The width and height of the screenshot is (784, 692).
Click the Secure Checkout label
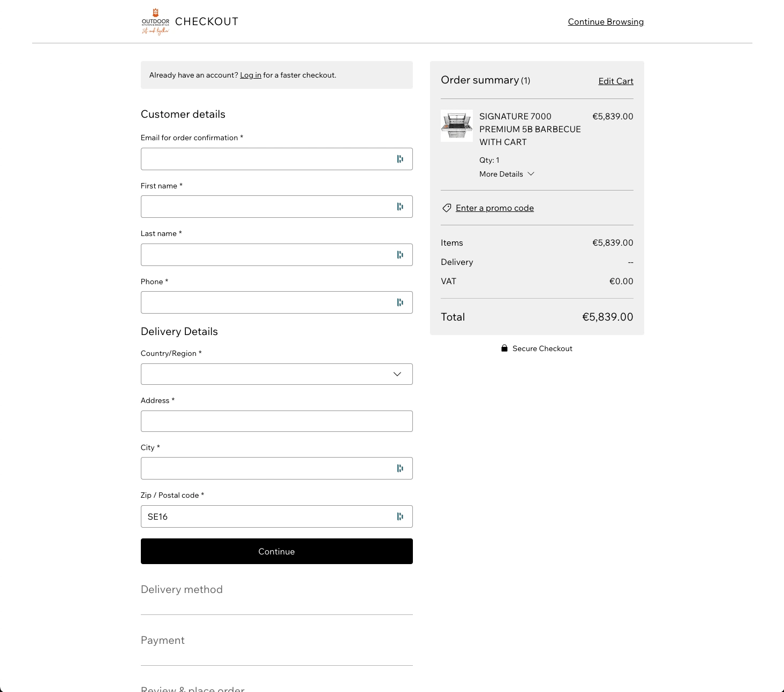tap(542, 348)
